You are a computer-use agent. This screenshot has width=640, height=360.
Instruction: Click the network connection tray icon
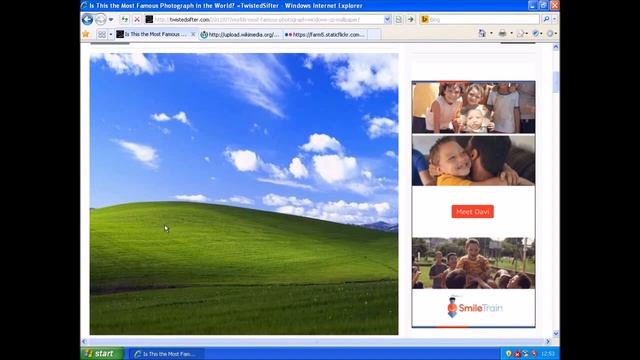click(x=525, y=353)
